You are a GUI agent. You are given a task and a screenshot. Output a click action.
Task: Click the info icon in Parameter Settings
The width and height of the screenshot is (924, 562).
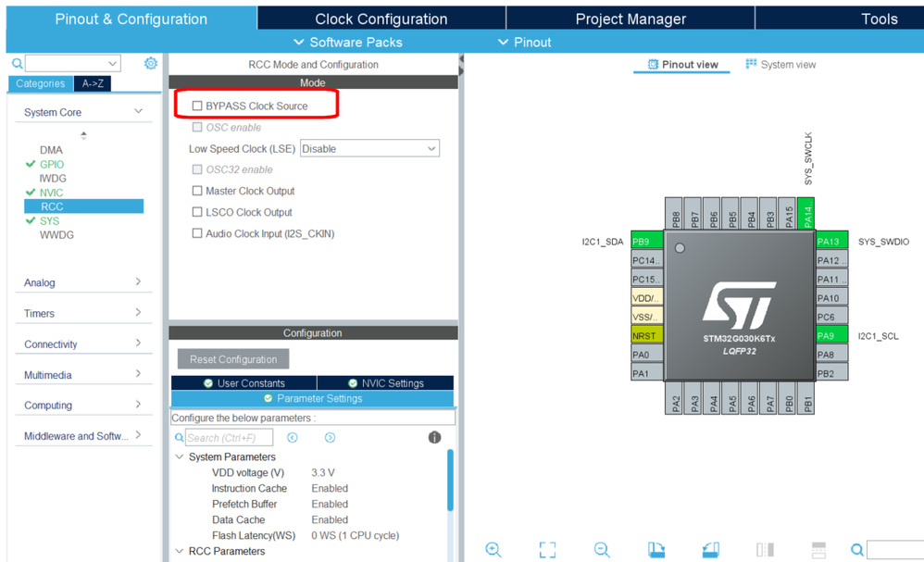coord(434,437)
